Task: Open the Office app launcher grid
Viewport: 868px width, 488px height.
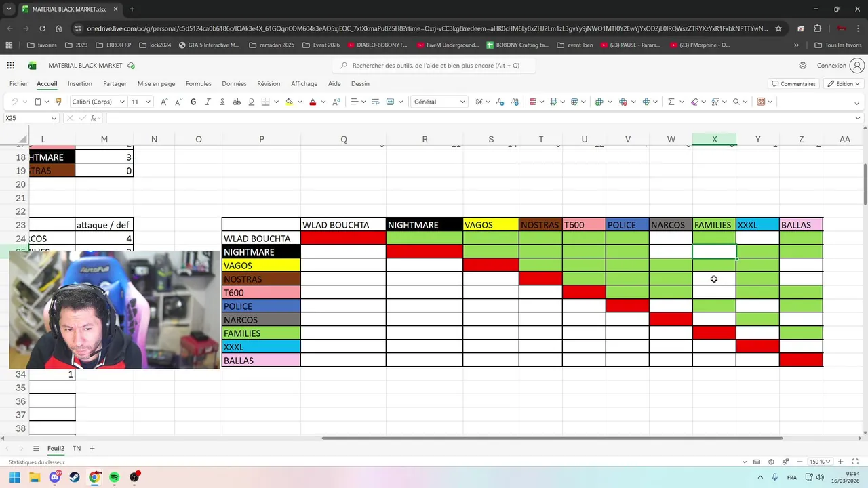Action: [11, 66]
